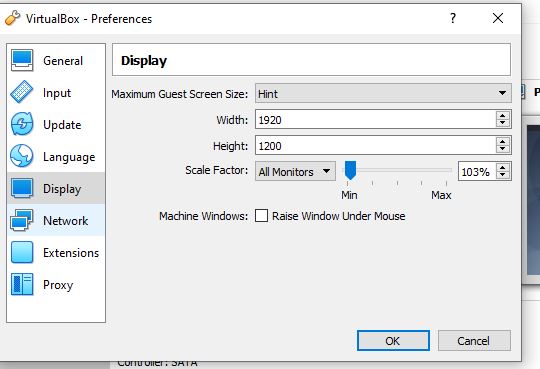Viewport: 540px width, 369px height.
Task: Click the Width input field
Action: point(375,120)
